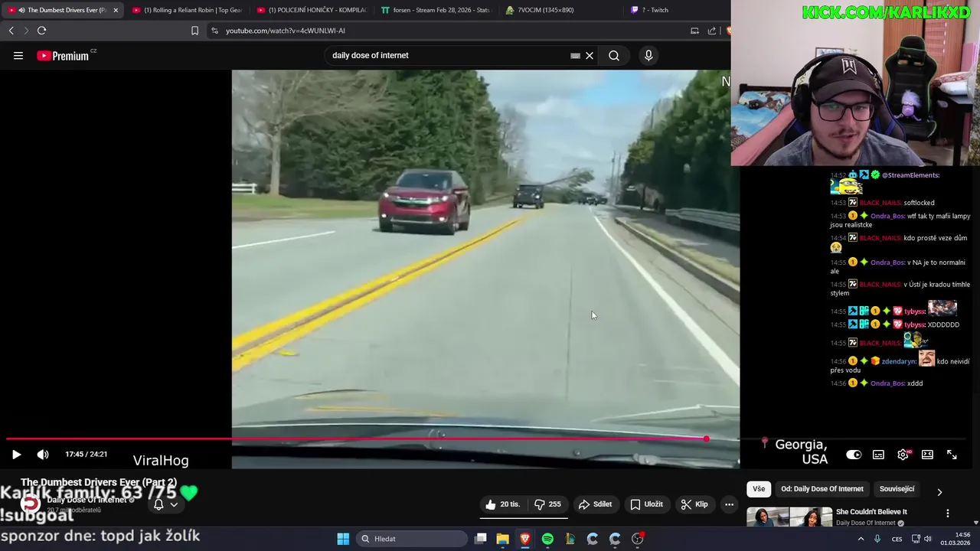Select Související filter chip

tap(897, 489)
